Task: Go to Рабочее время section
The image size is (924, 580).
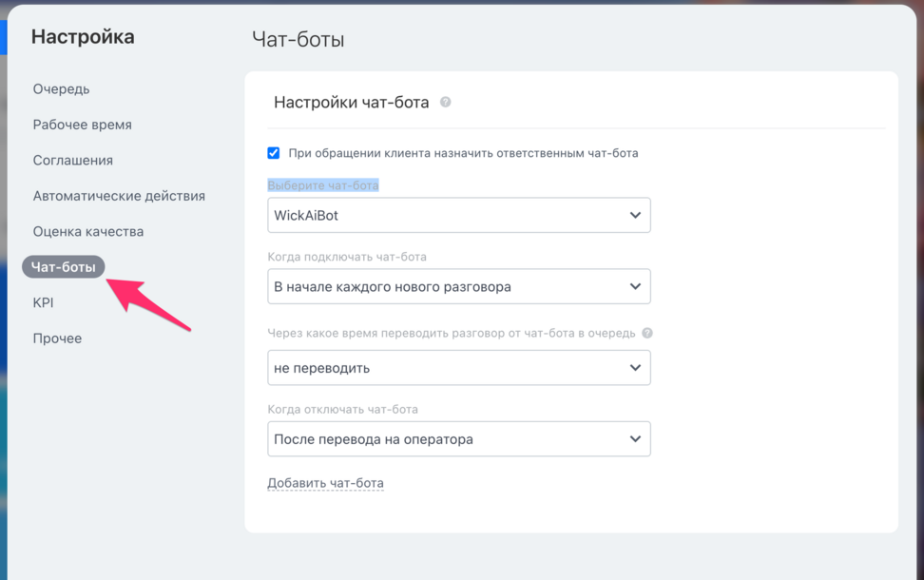Action: pyautogui.click(x=83, y=125)
